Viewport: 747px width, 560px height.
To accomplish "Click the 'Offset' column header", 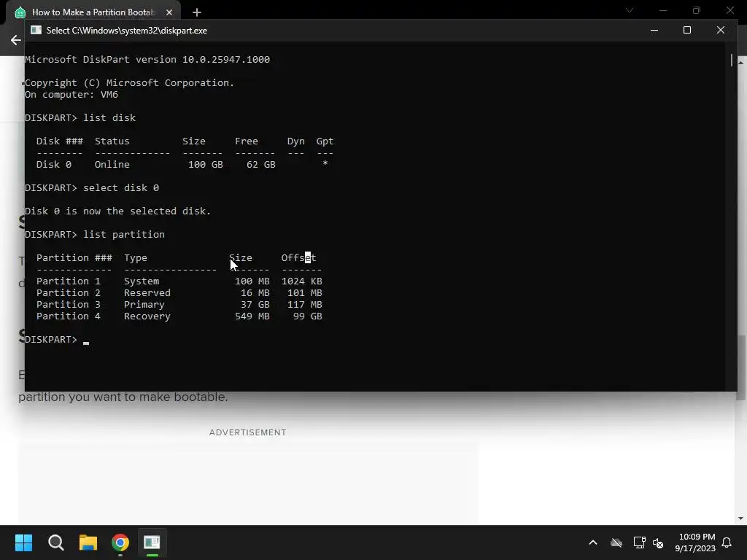I will (298, 257).
